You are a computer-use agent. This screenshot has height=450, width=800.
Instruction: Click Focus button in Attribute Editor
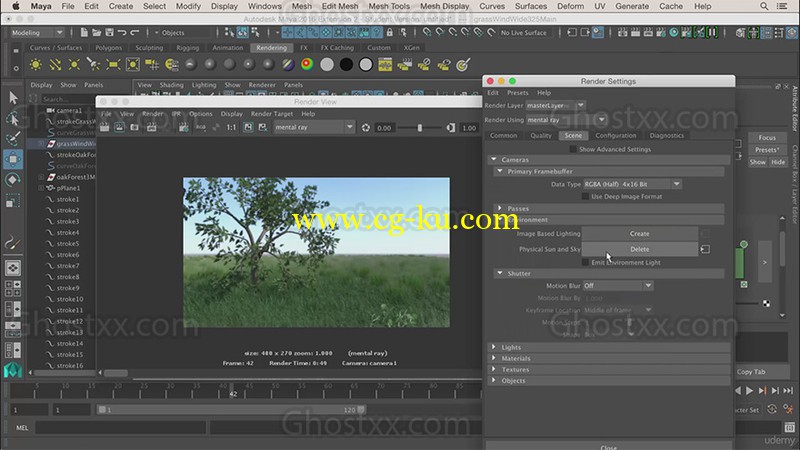pyautogui.click(x=767, y=137)
